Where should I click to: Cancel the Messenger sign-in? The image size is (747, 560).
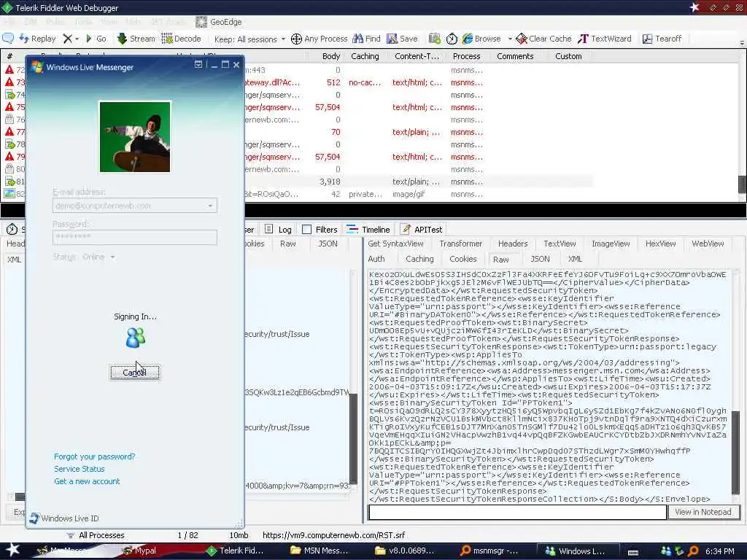(135, 373)
